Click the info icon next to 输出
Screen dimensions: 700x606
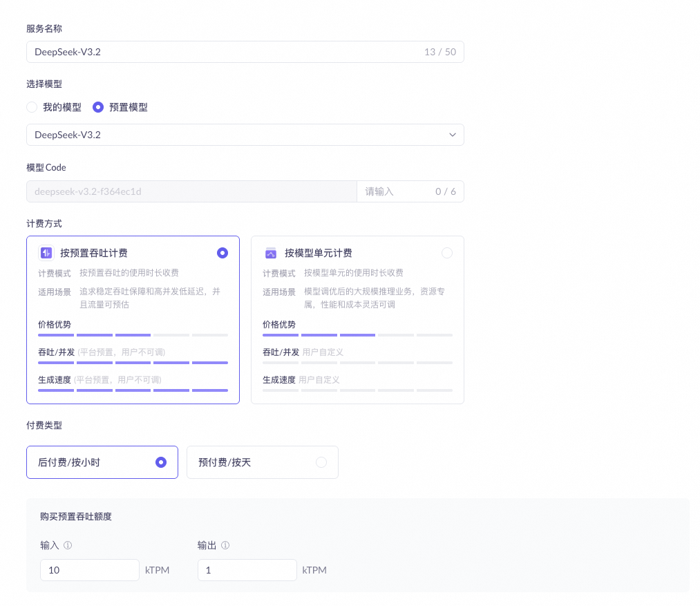(225, 545)
